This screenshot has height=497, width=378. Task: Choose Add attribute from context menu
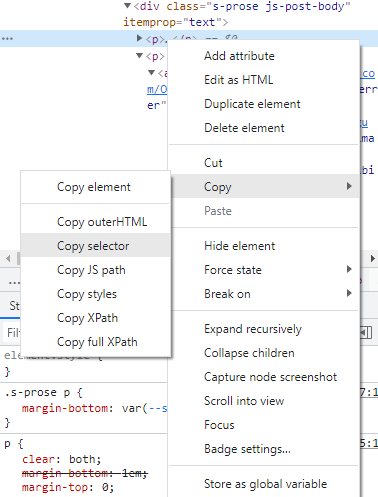[239, 56]
